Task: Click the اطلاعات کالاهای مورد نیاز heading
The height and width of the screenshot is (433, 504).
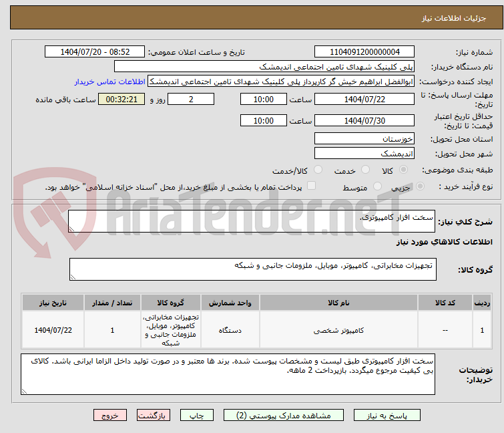Action: [x=444, y=242]
